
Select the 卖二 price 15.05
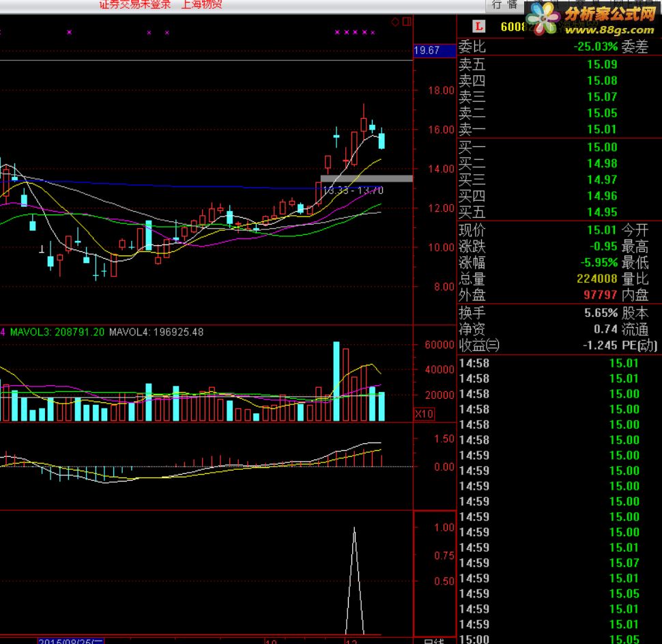602,113
